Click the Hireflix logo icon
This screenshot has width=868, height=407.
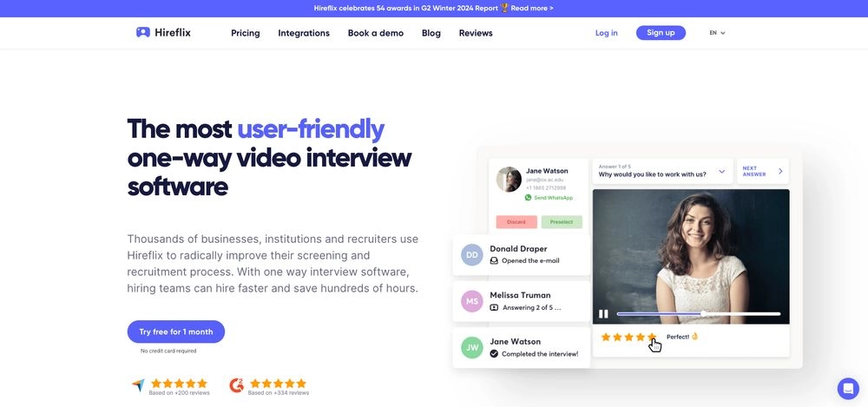pos(143,33)
